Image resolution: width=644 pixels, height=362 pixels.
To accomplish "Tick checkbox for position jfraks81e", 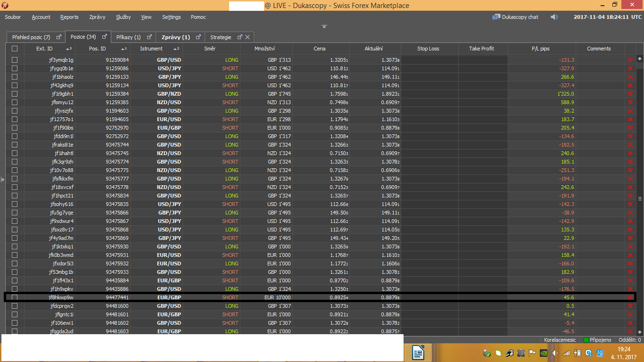I will pos(15,145).
